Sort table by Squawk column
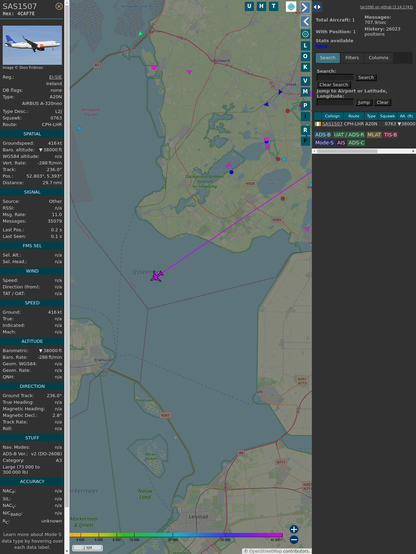This screenshot has height=554, width=416. [x=387, y=116]
